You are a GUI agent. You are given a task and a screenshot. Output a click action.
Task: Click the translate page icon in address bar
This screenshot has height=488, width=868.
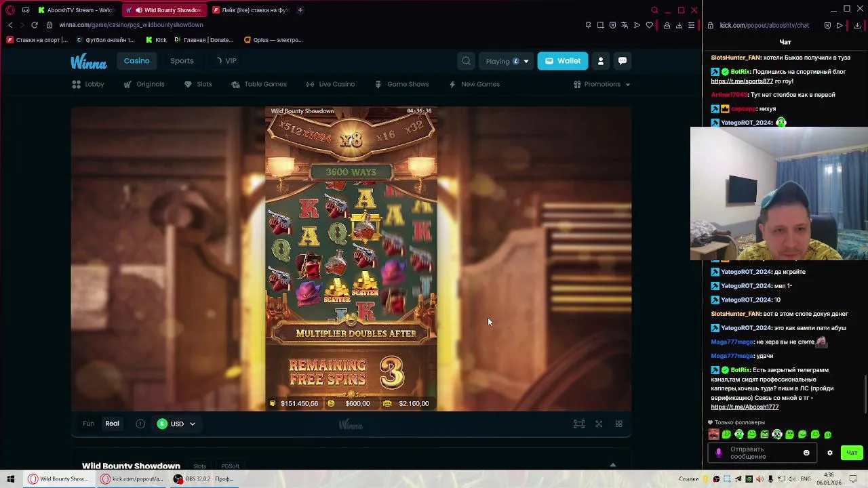click(x=625, y=25)
